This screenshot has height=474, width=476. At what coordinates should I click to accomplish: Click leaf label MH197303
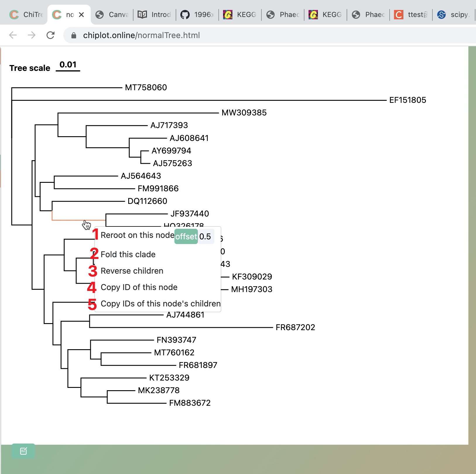click(x=252, y=289)
